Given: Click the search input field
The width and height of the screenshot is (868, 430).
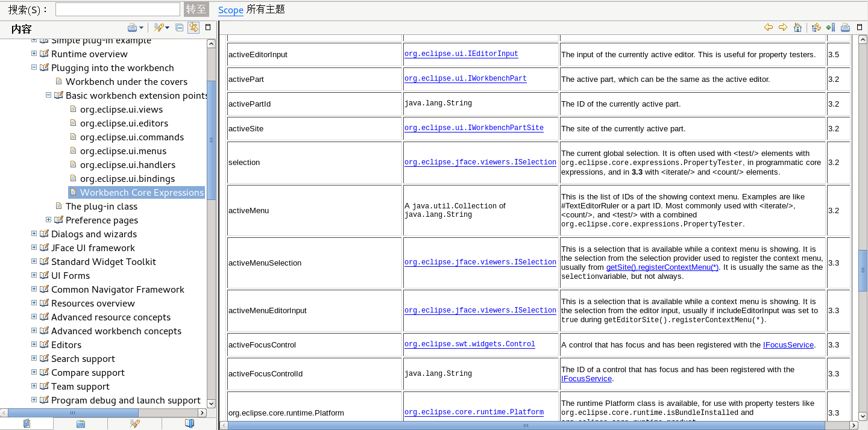Looking at the screenshot, I should (x=118, y=9).
